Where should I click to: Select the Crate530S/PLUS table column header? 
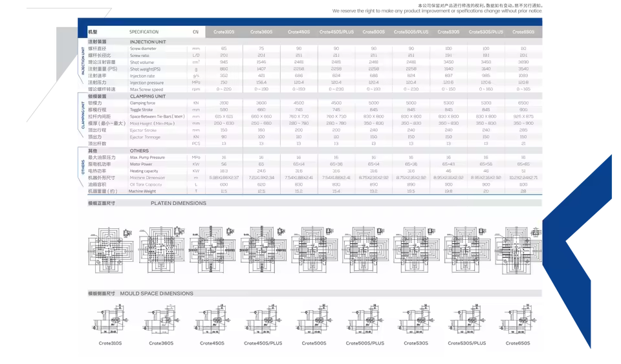click(486, 32)
